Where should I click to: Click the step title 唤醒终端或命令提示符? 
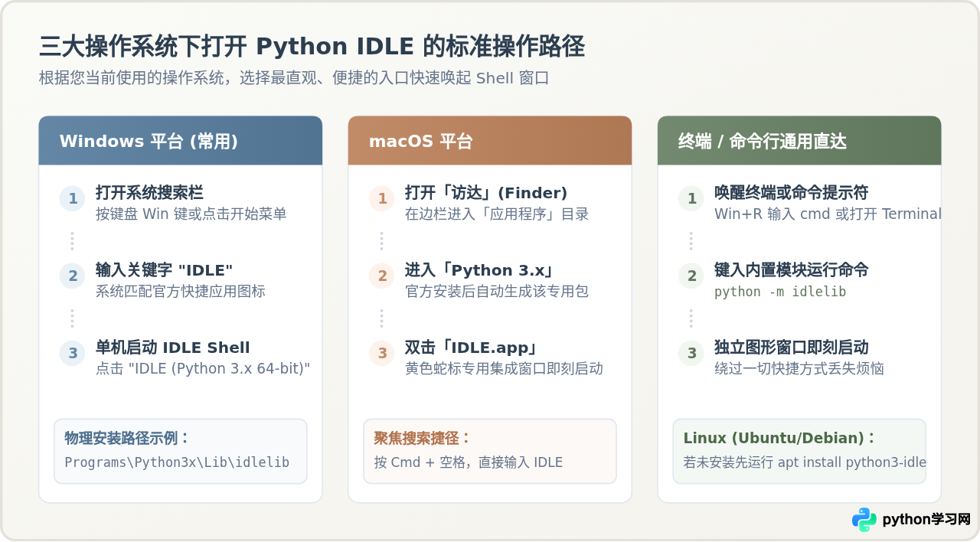tap(791, 192)
